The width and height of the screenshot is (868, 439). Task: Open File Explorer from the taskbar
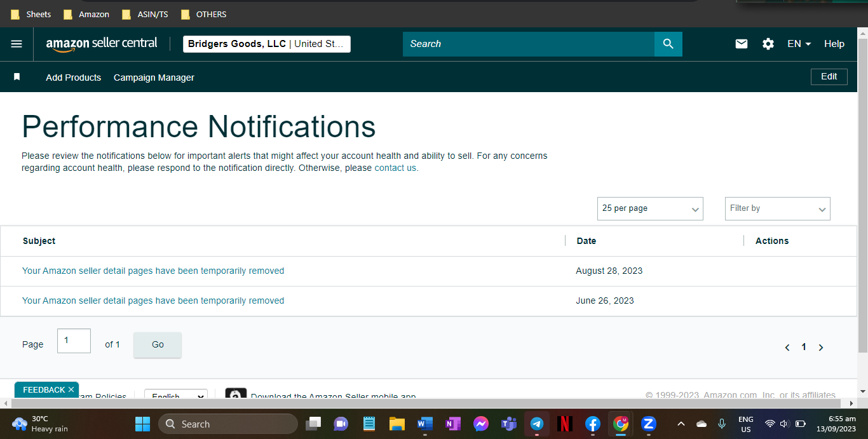pos(397,424)
